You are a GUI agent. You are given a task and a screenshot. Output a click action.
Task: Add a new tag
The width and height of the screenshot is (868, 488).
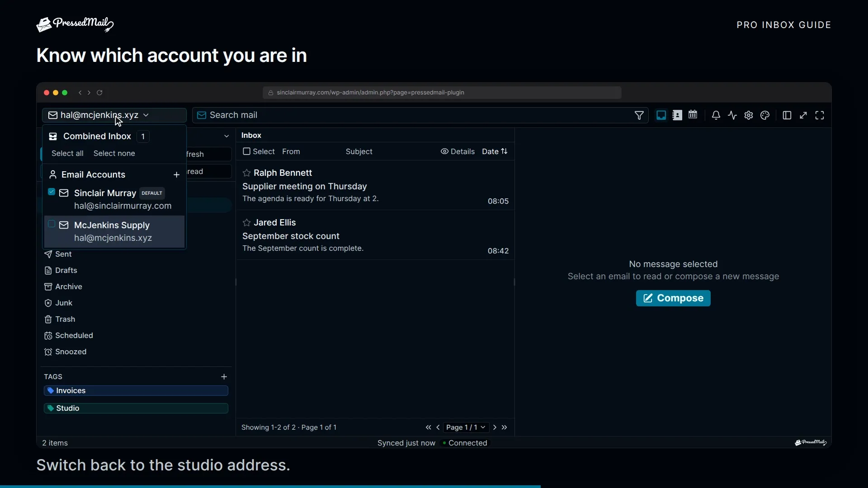click(x=224, y=377)
